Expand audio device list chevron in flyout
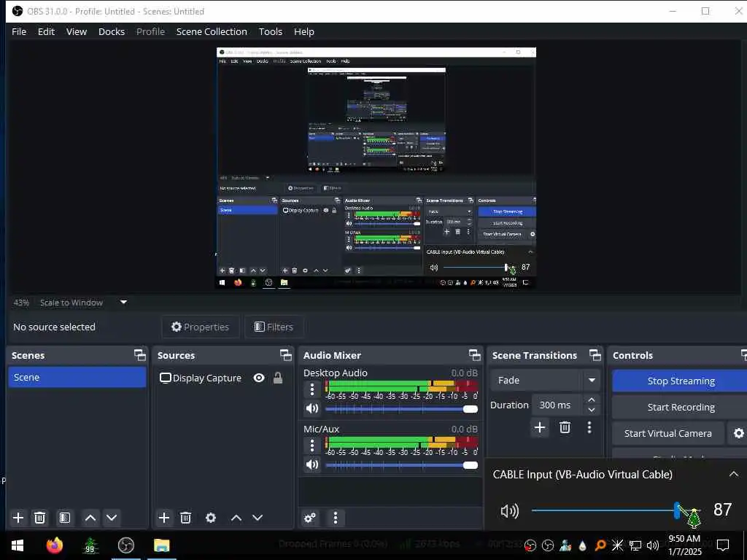Image resolution: width=747 pixels, height=560 pixels. (x=734, y=474)
